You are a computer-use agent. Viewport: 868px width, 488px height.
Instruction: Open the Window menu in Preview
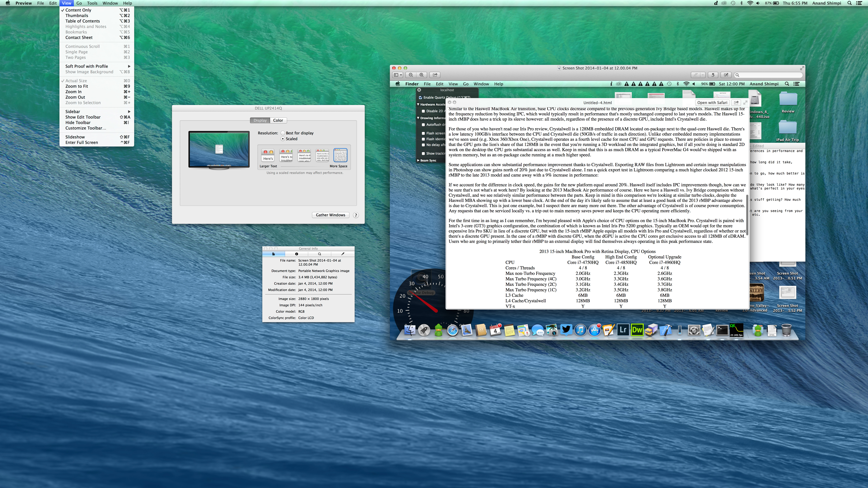[x=110, y=3]
